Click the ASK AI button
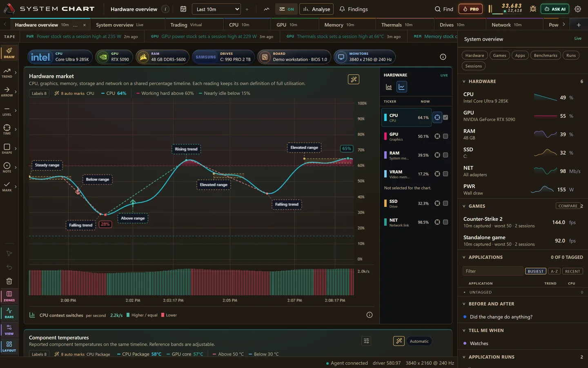Viewport: 588px width, 368px height. pos(555,9)
